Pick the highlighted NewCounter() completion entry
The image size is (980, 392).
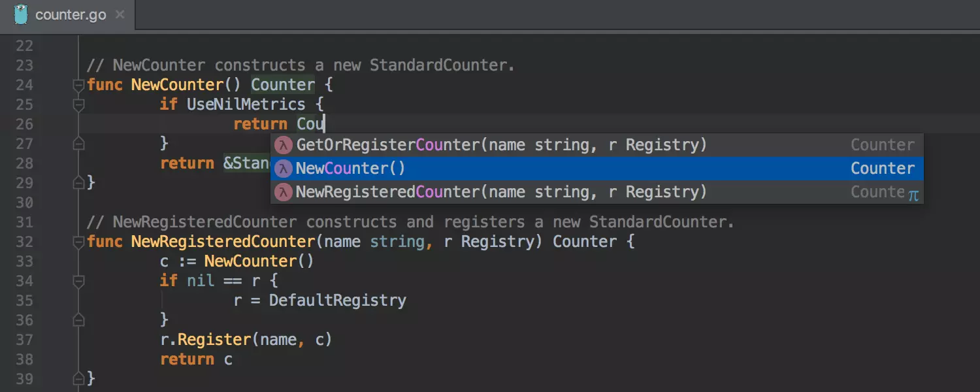351,169
